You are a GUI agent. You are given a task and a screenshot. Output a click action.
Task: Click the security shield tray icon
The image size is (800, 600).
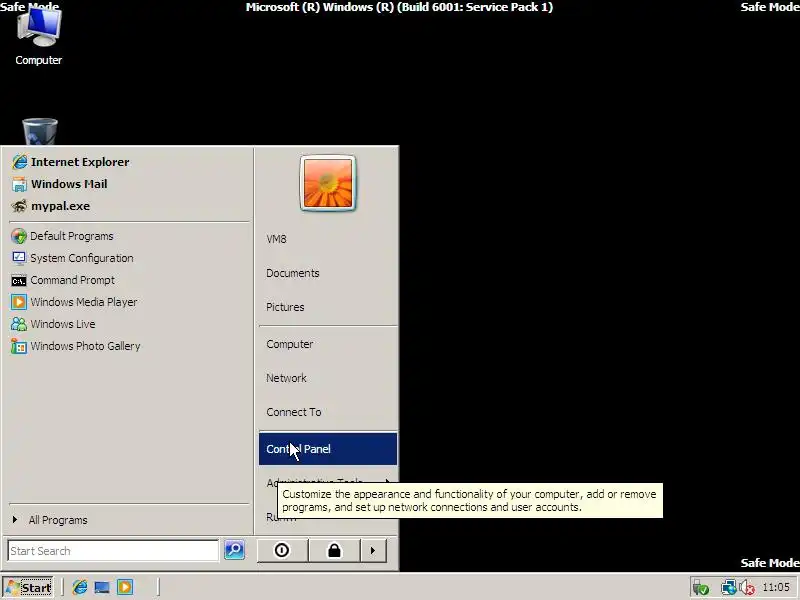[701, 588]
